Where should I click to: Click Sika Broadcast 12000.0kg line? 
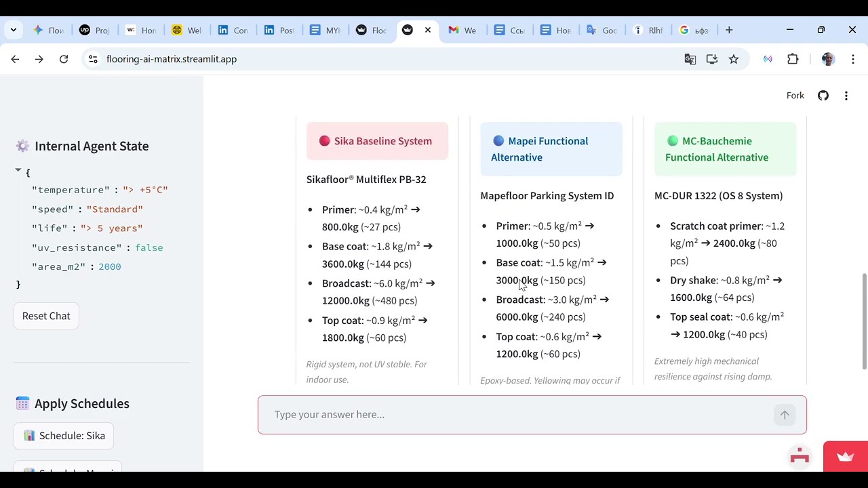coord(378,292)
